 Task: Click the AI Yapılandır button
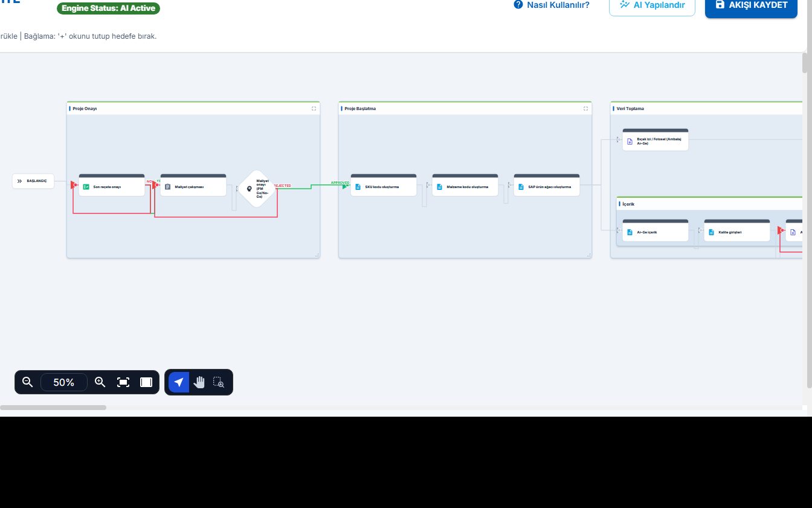[x=652, y=5]
